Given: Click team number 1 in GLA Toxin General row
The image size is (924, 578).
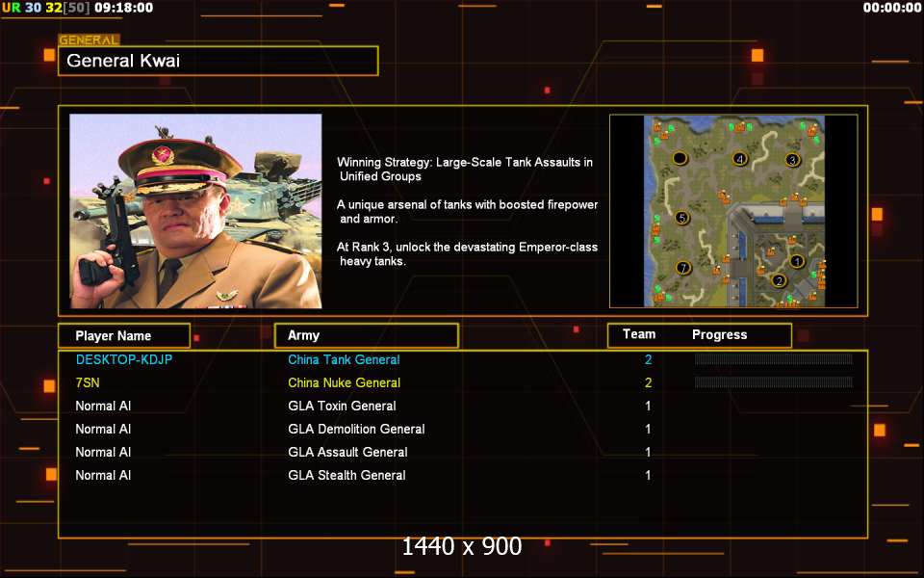Looking at the screenshot, I should [x=648, y=406].
